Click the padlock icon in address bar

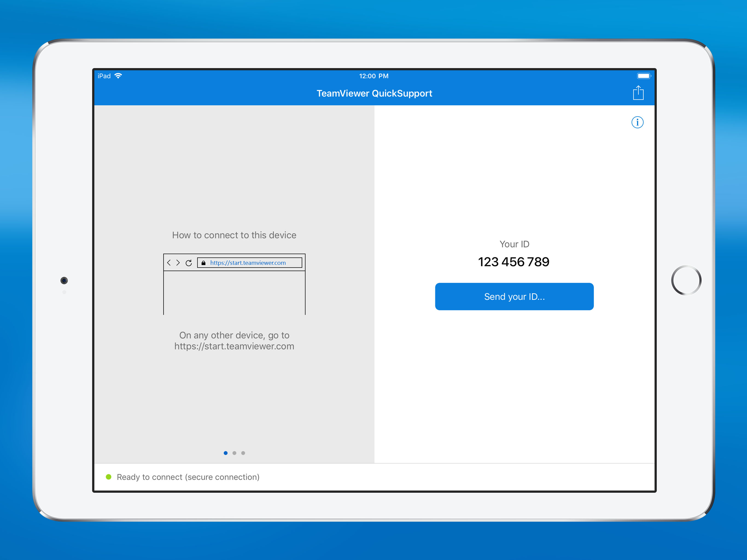pyautogui.click(x=203, y=263)
